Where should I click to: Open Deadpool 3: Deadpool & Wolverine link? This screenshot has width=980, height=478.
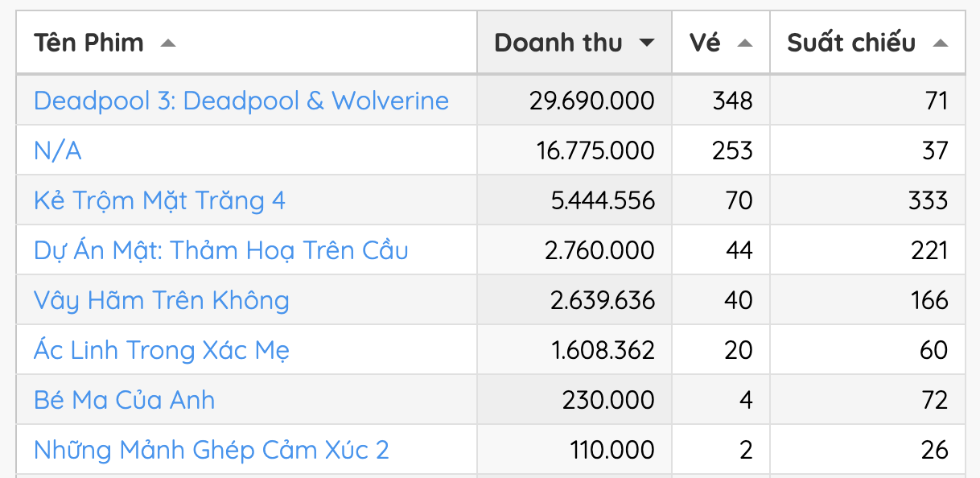coord(241,101)
